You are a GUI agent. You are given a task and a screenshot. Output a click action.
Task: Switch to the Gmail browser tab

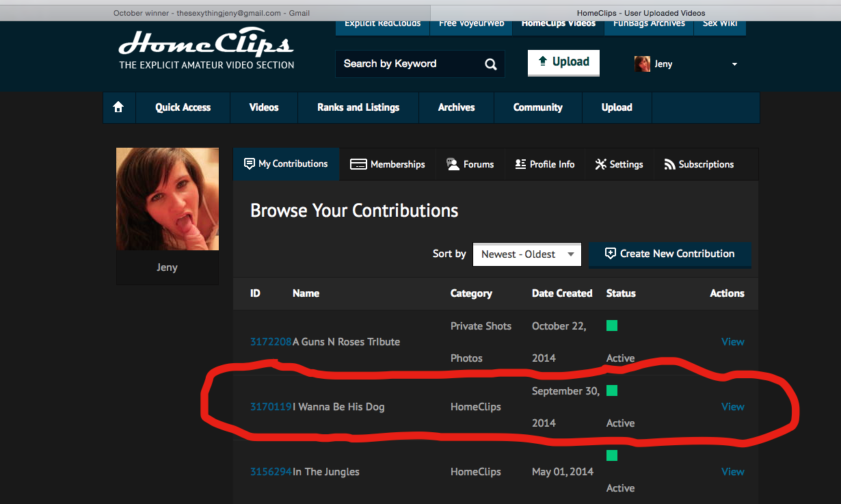coord(211,13)
